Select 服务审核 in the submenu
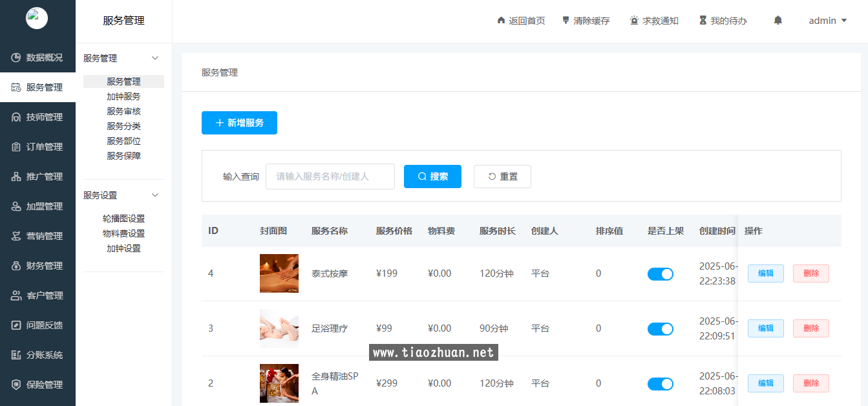The width and height of the screenshot is (868, 406). coord(123,111)
